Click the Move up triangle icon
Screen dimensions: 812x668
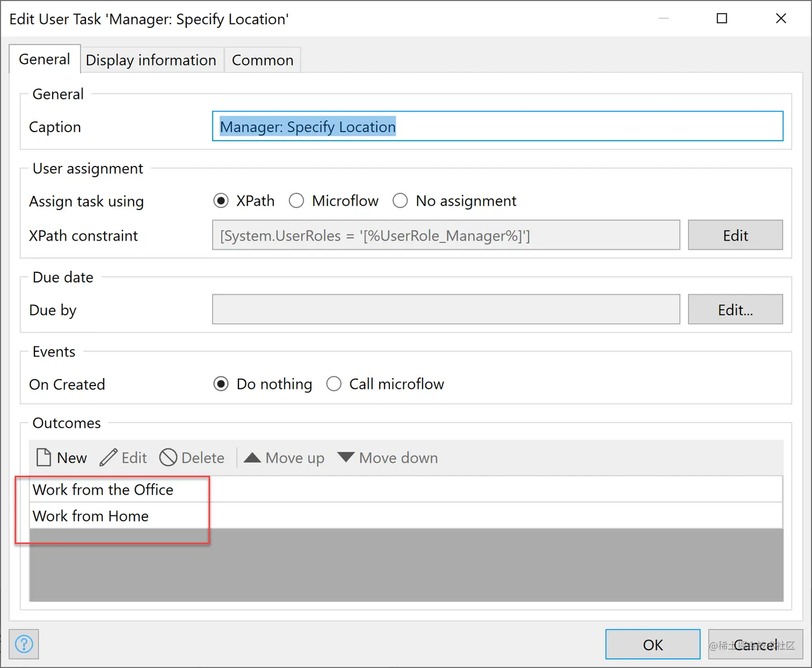[x=252, y=458]
